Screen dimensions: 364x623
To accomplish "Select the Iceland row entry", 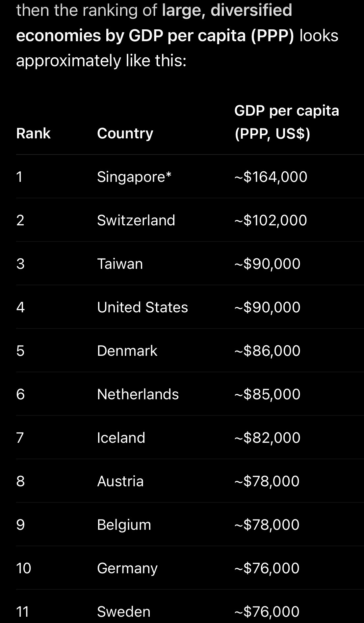I will pyautogui.click(x=121, y=438).
